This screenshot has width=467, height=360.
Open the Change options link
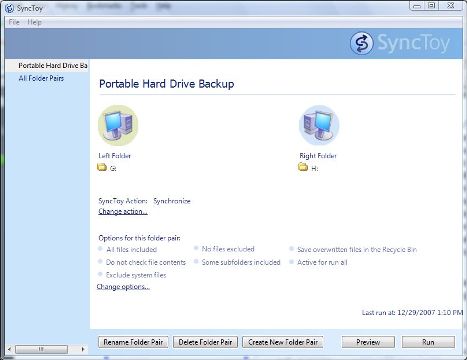pos(123,287)
